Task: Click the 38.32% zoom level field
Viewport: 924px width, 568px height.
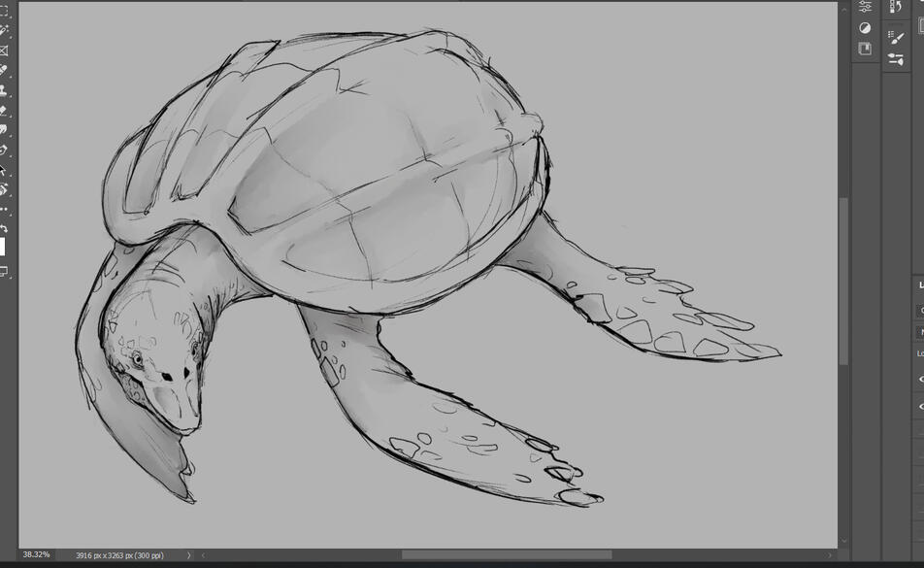Action: click(x=36, y=555)
